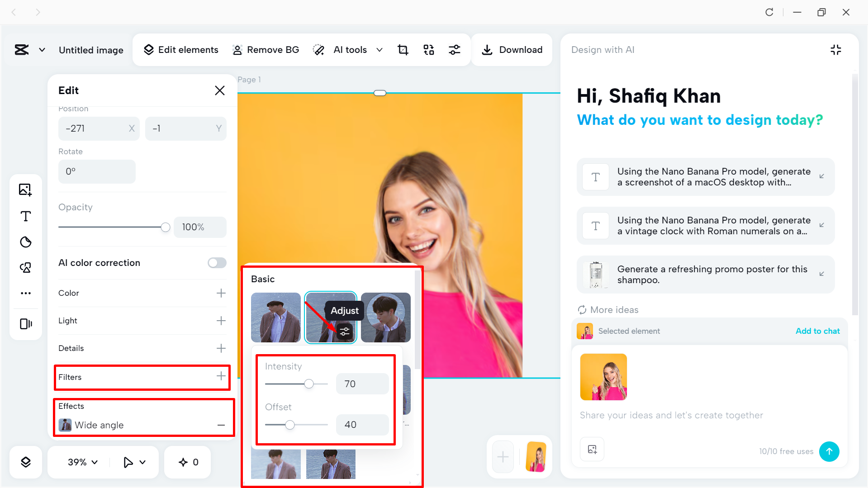This screenshot has height=488, width=868.
Task: Go forward with the right arrow
Action: (38, 12)
